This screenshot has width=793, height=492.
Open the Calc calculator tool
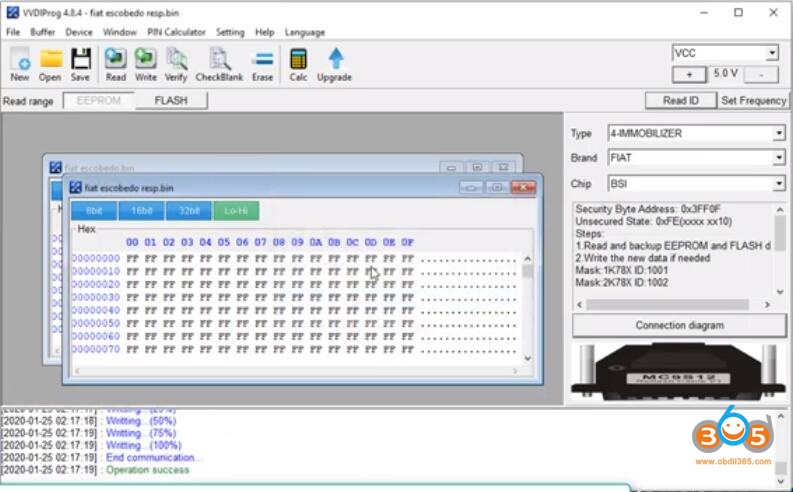298,63
